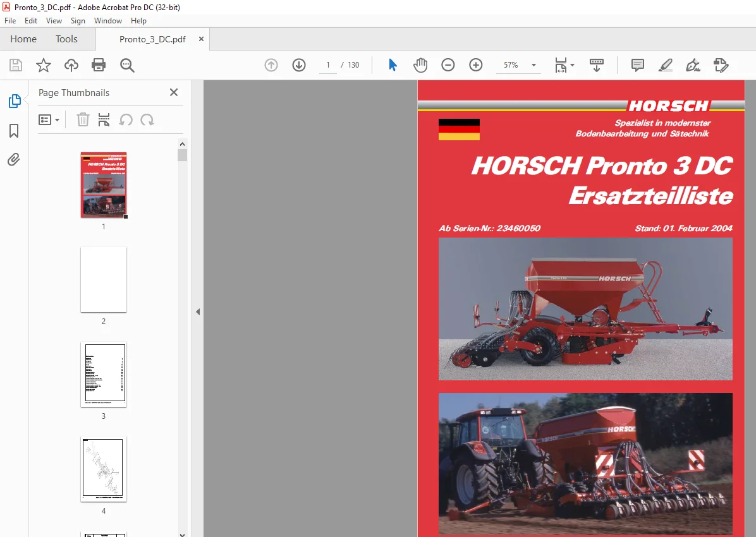
Task: Open Page Thumbnails sidebar icon
Action: (x=15, y=101)
